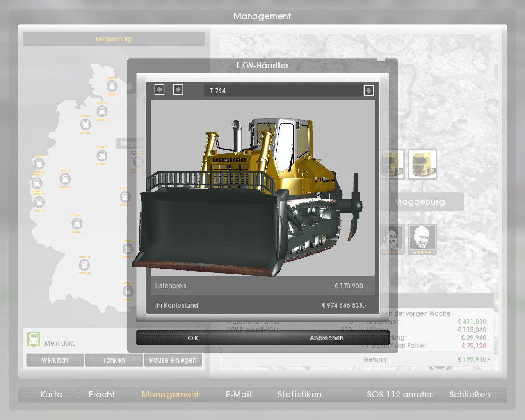Open the Fracht tab

[x=102, y=395]
